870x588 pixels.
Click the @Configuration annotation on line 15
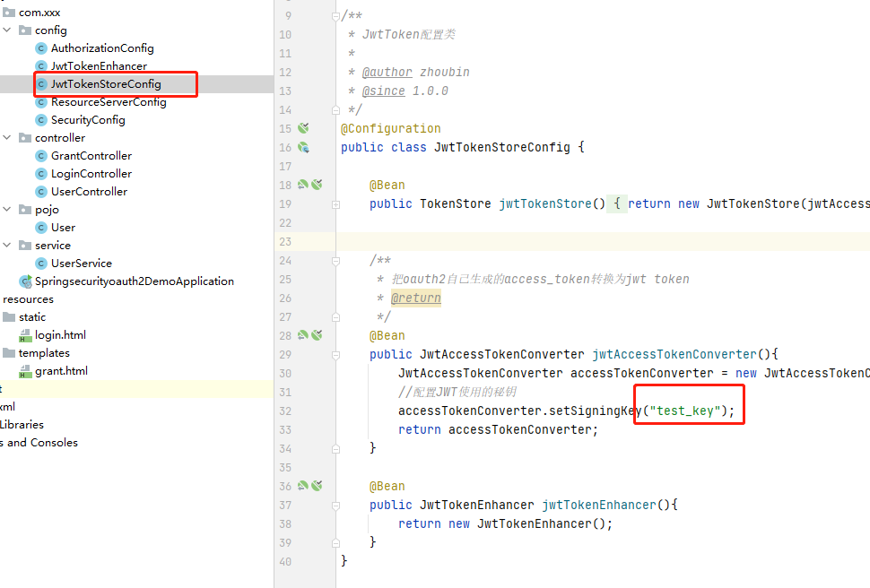click(x=391, y=129)
